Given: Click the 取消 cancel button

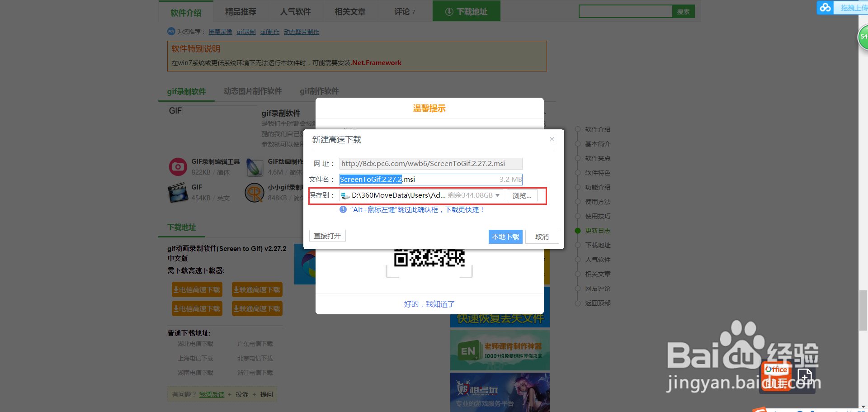Looking at the screenshot, I should pyautogui.click(x=542, y=237).
